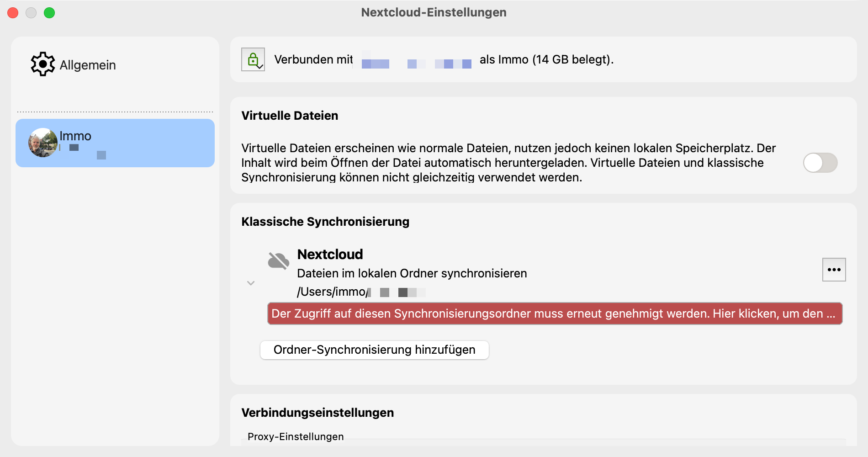868x457 pixels.
Task: Open the Allgemein settings tab
Action: click(x=87, y=65)
